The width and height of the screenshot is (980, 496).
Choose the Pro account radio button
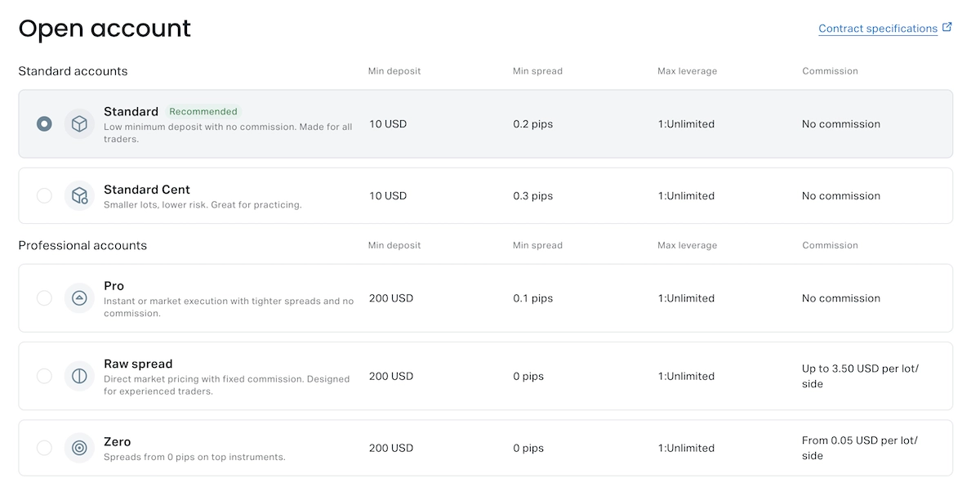[44, 298]
